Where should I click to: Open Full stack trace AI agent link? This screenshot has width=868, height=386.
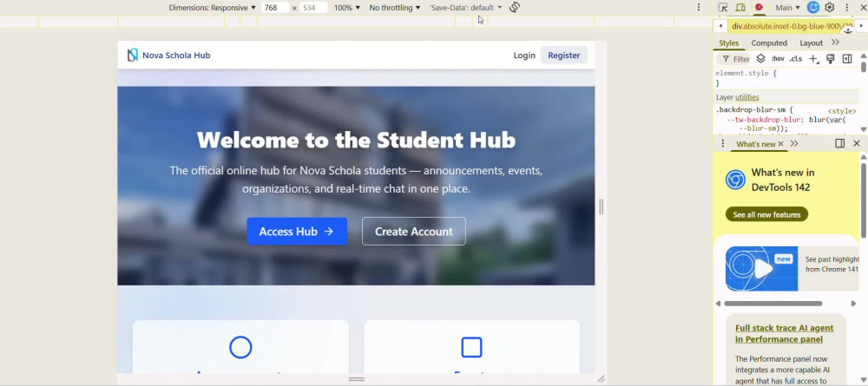784,333
